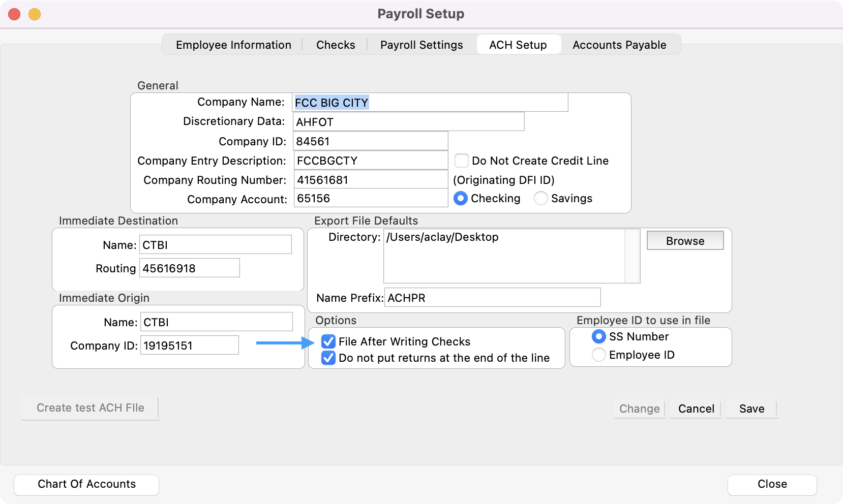Viewport: 843px width, 504px height.
Task: Click the Company Name field
Action: (430, 103)
